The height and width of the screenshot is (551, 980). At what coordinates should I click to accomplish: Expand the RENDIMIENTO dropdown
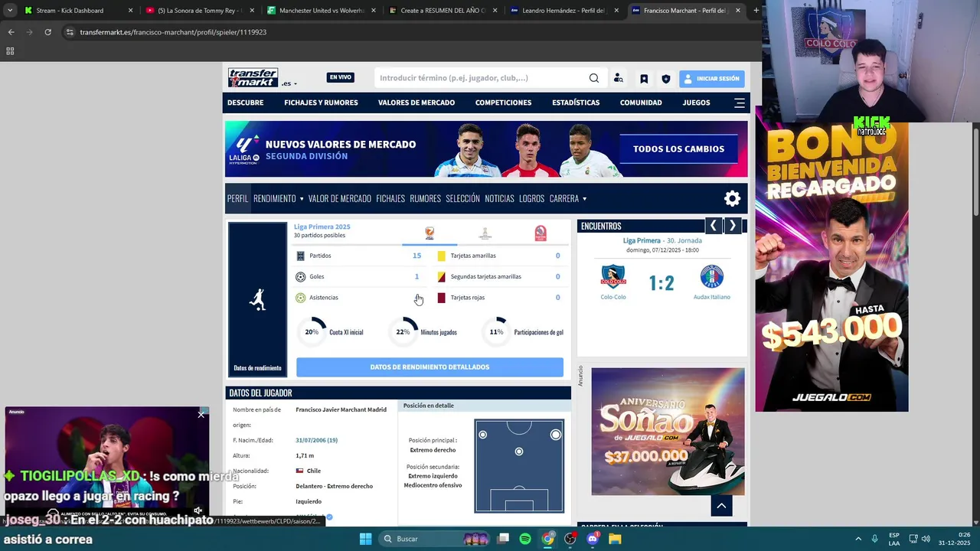point(279,198)
